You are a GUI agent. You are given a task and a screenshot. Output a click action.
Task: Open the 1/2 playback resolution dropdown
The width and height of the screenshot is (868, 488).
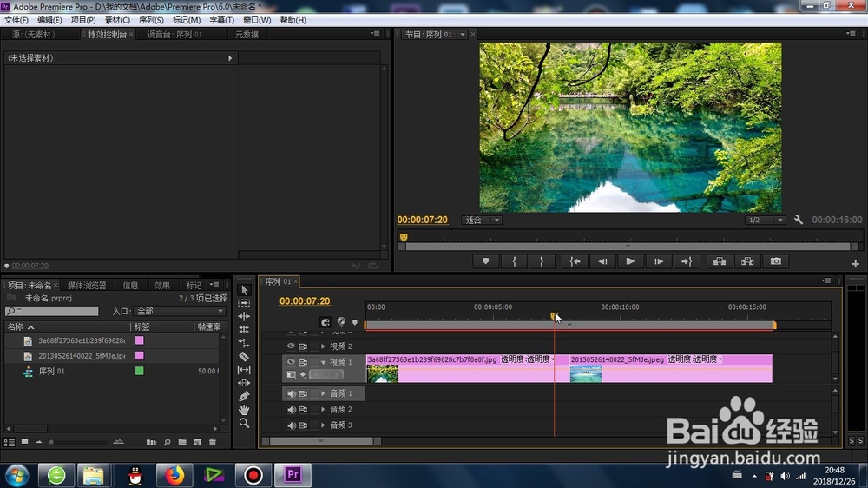coord(765,220)
